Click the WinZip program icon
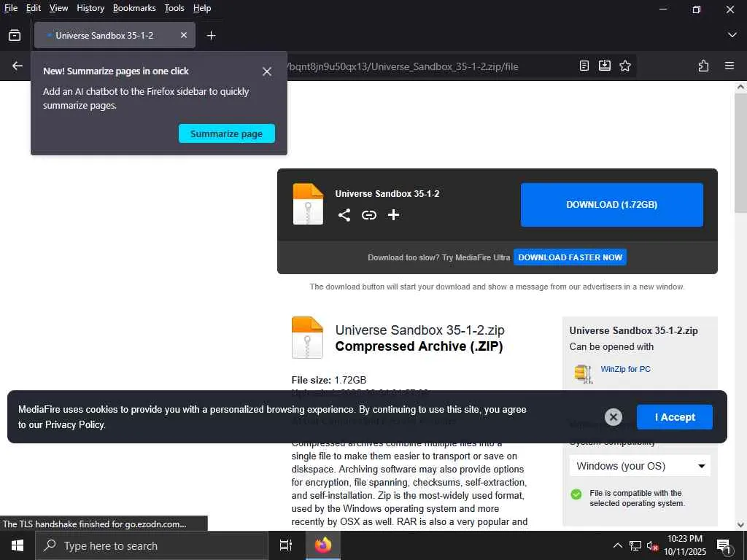Viewport: 747px width, 560px height. click(x=583, y=374)
